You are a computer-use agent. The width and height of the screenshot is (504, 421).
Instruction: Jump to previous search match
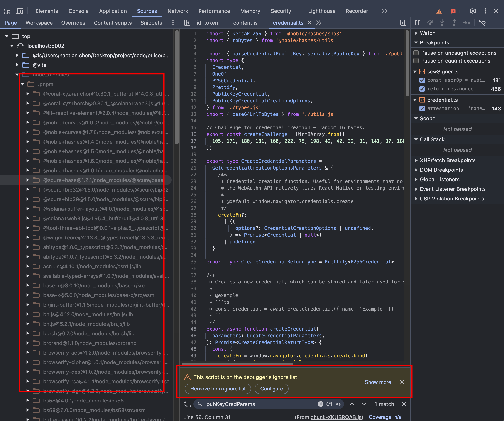[x=352, y=404]
